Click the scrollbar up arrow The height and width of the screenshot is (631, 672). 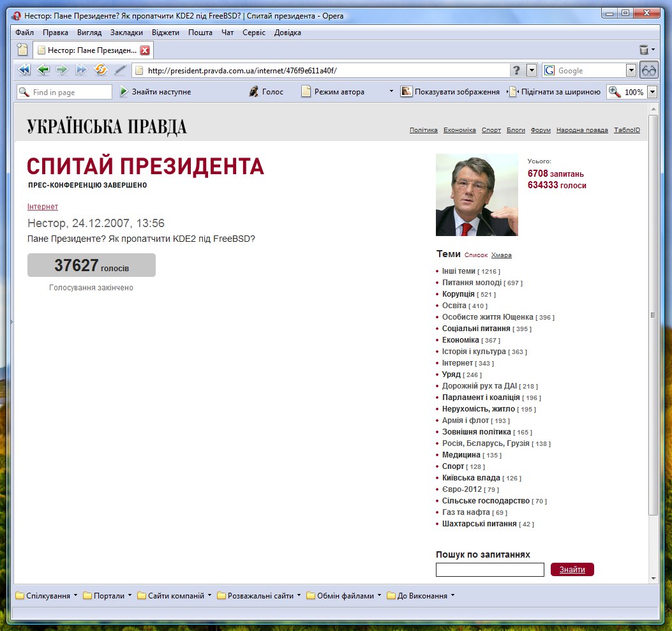653,109
